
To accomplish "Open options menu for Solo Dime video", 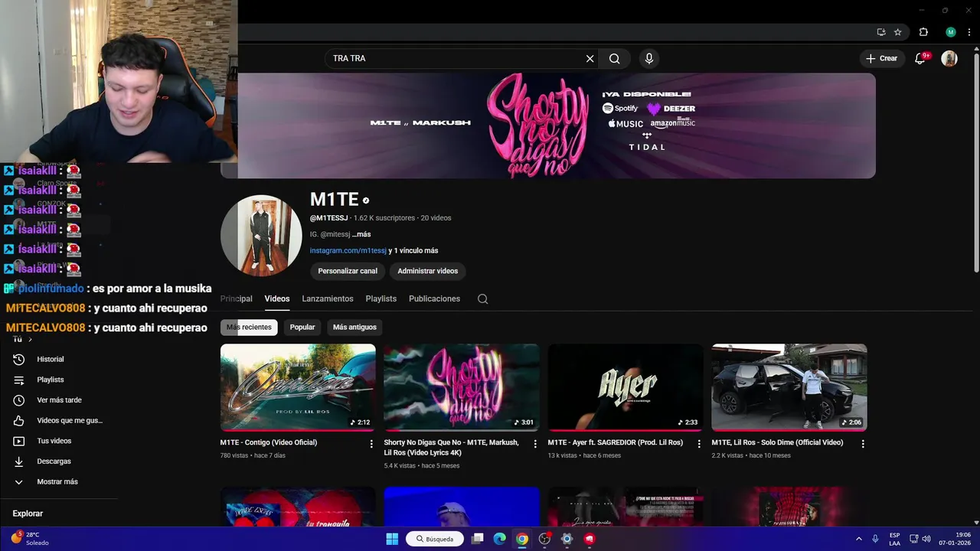I will [863, 444].
